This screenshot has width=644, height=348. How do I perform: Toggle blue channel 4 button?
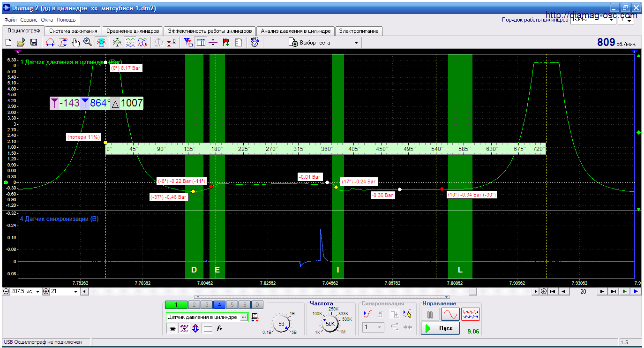pyautogui.click(x=219, y=305)
